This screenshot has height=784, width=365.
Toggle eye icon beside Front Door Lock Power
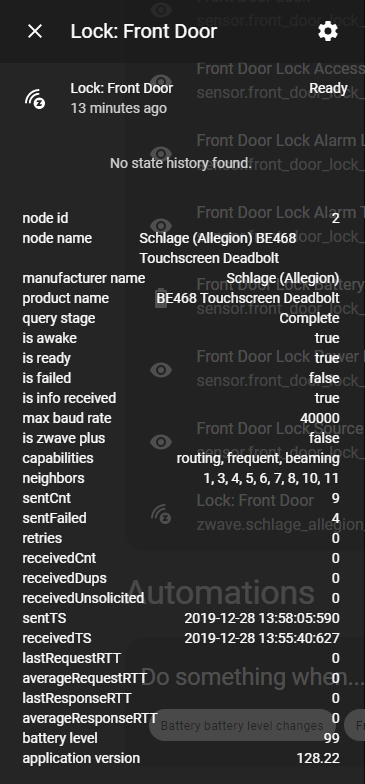coord(161,370)
